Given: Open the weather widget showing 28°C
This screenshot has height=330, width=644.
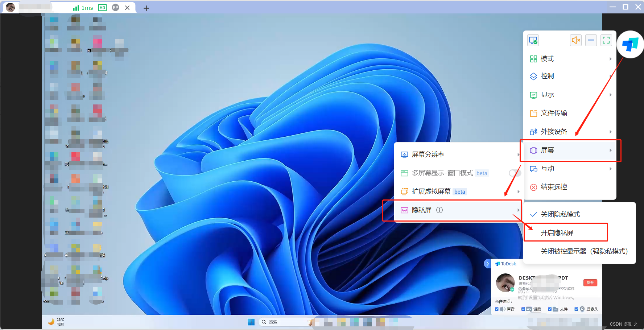Looking at the screenshot, I should click(56, 322).
